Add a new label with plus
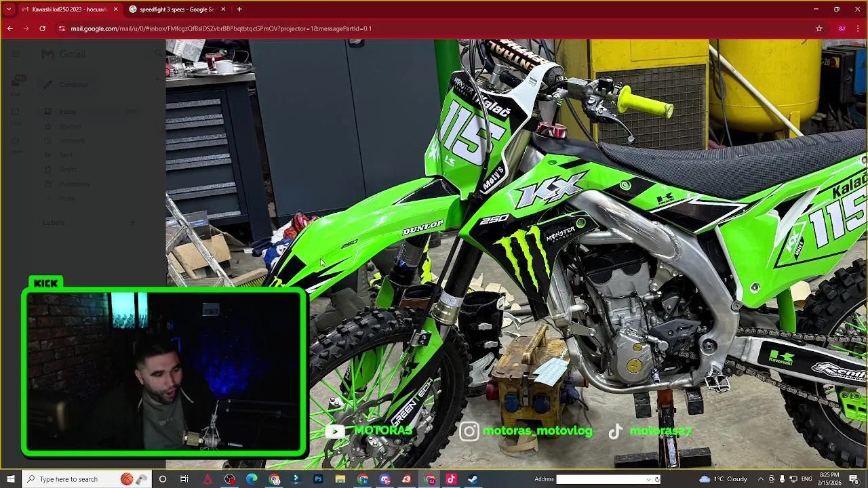The height and width of the screenshot is (488, 868). [x=133, y=222]
